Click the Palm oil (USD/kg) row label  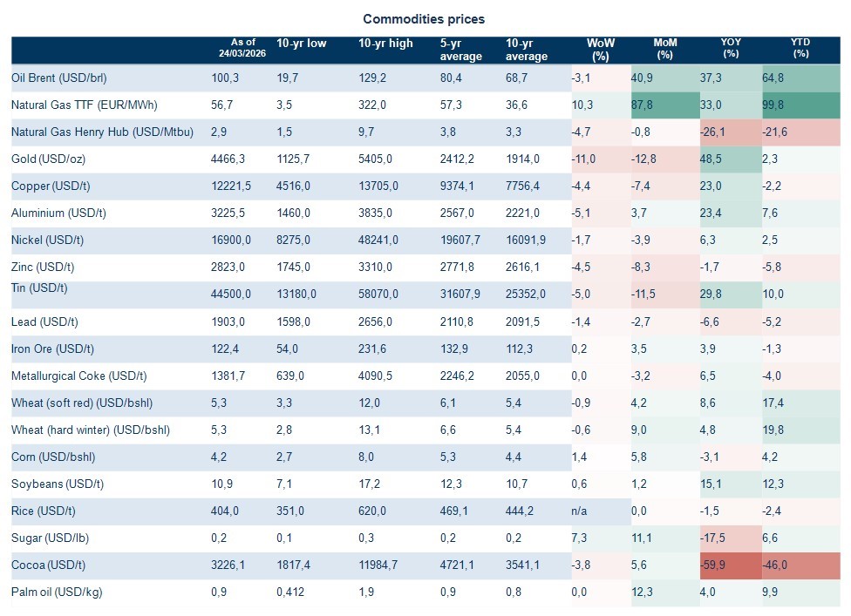click(x=57, y=592)
